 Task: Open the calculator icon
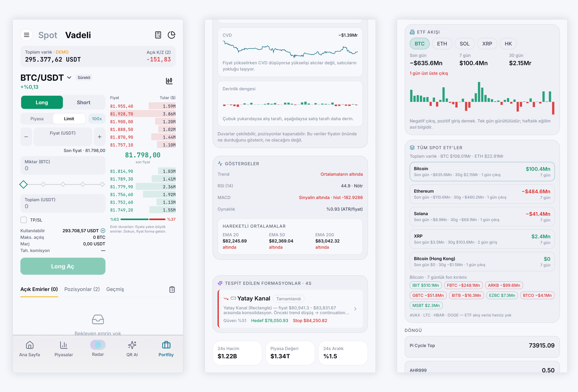coord(158,35)
